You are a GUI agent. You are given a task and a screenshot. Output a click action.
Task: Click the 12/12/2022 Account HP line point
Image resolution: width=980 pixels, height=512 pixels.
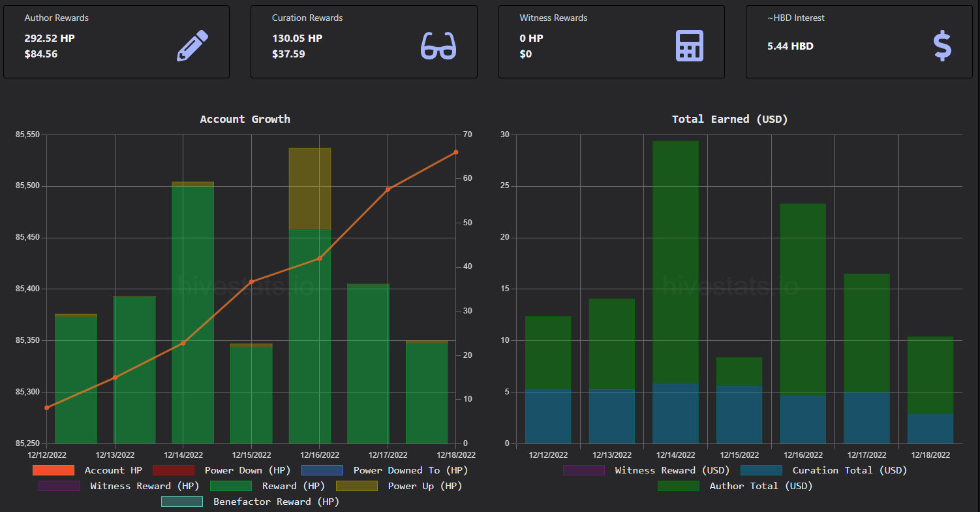point(47,408)
